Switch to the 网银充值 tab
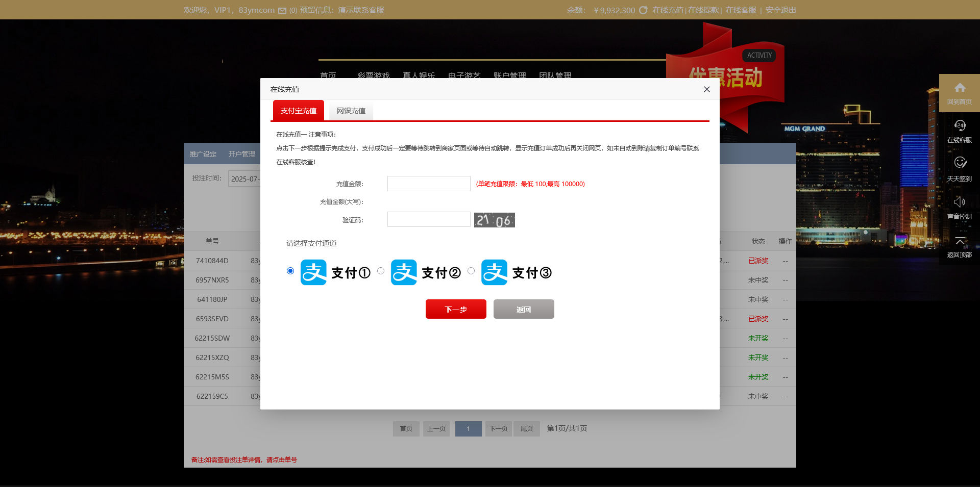This screenshot has height=487, width=980. [x=351, y=111]
